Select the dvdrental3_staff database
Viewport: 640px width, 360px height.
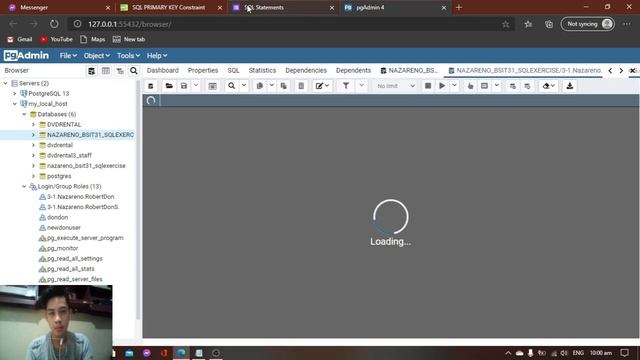pos(69,156)
